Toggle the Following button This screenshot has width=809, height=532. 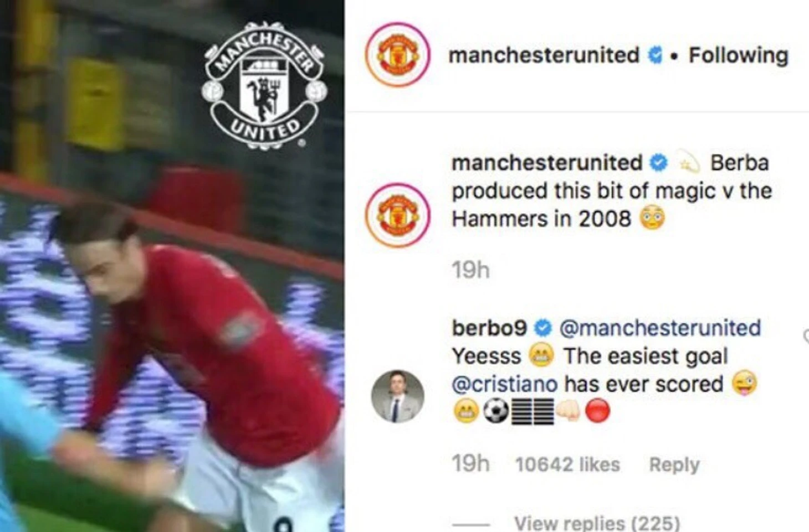738,55
